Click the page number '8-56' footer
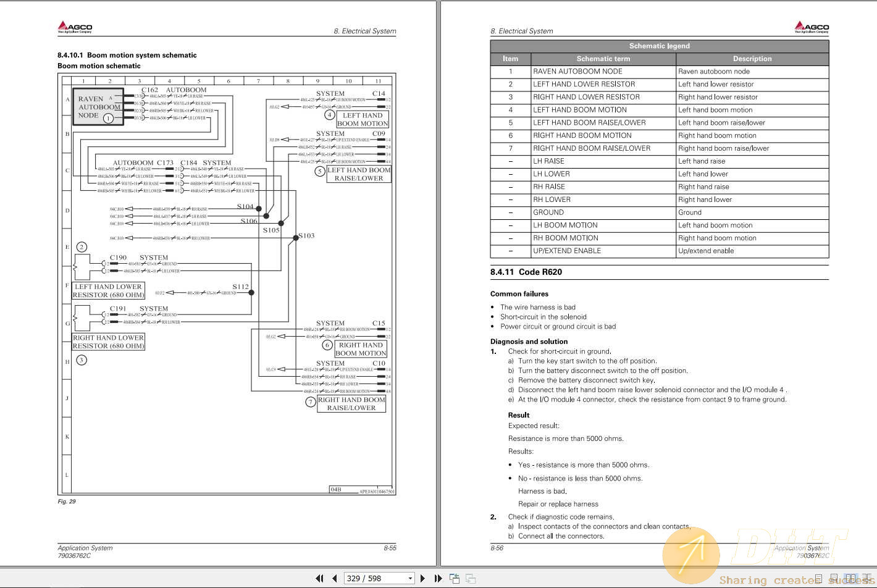 [x=497, y=548]
